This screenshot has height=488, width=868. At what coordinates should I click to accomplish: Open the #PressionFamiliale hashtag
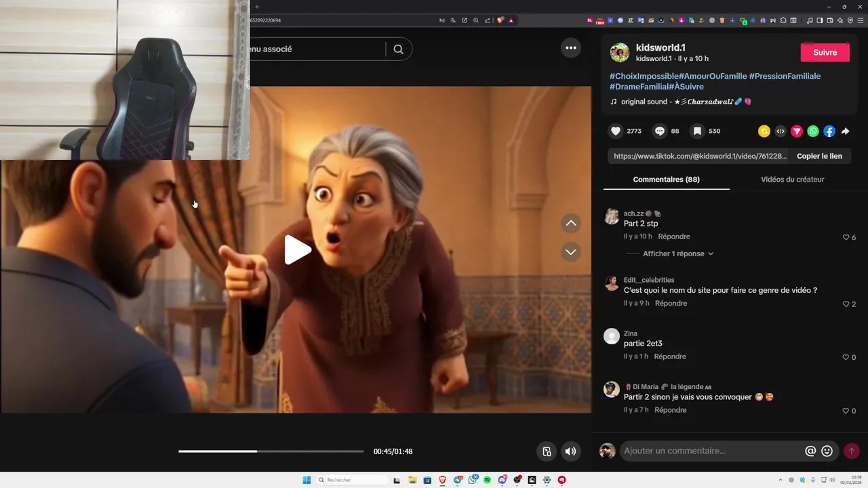point(785,76)
